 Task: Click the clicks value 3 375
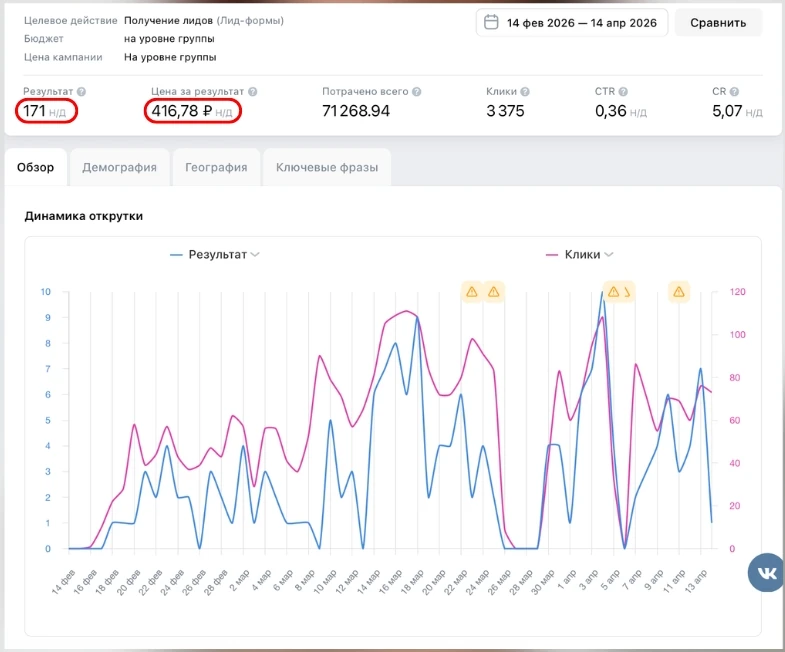coord(505,111)
